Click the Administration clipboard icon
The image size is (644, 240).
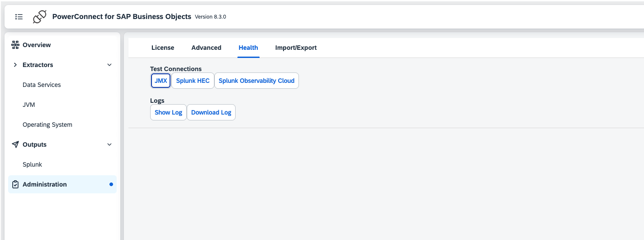[x=15, y=184]
